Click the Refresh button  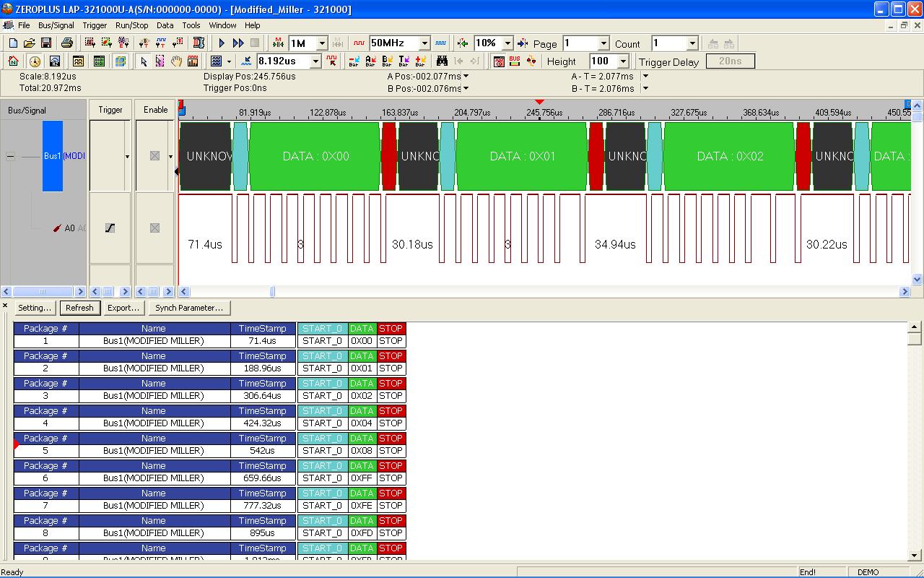pyautogui.click(x=79, y=308)
